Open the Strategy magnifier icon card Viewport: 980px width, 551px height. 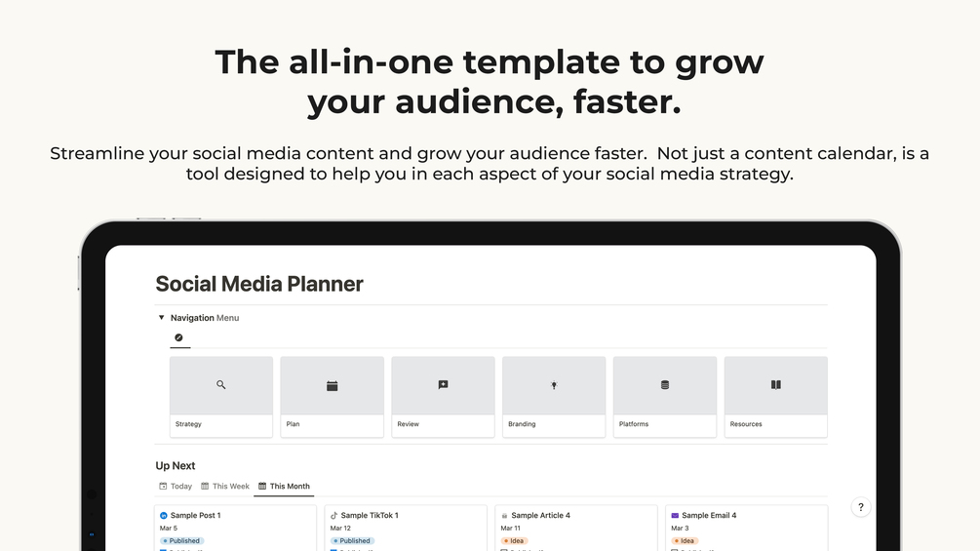point(221,385)
